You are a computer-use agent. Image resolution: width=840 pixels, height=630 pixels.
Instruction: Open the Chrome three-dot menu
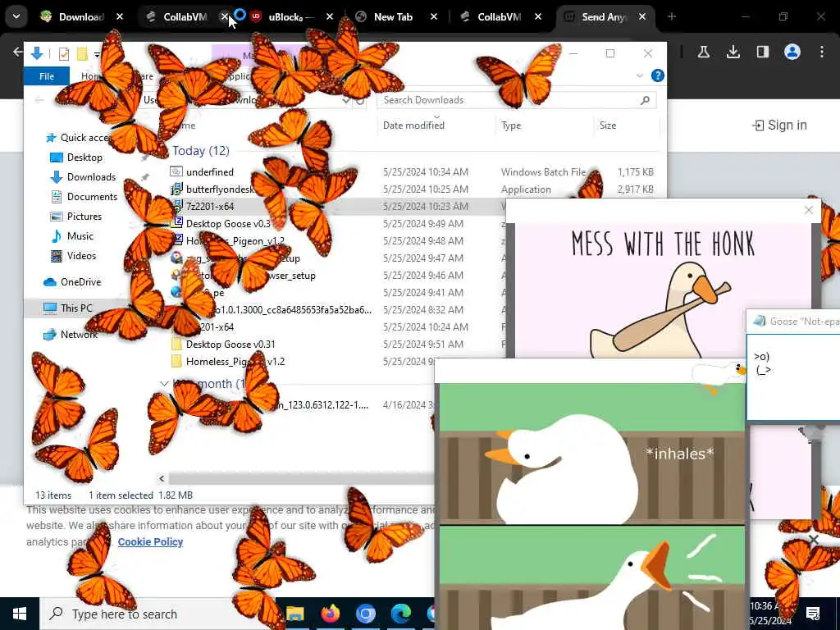point(822,52)
